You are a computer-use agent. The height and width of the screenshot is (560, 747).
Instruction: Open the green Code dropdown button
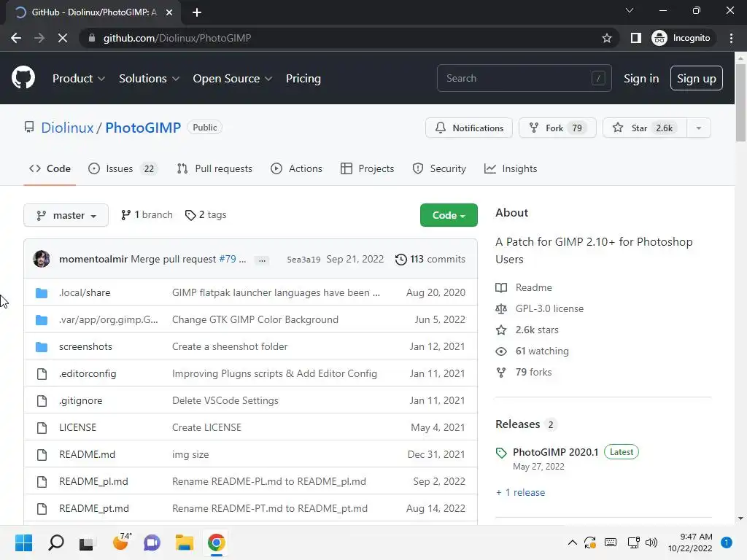tap(449, 215)
